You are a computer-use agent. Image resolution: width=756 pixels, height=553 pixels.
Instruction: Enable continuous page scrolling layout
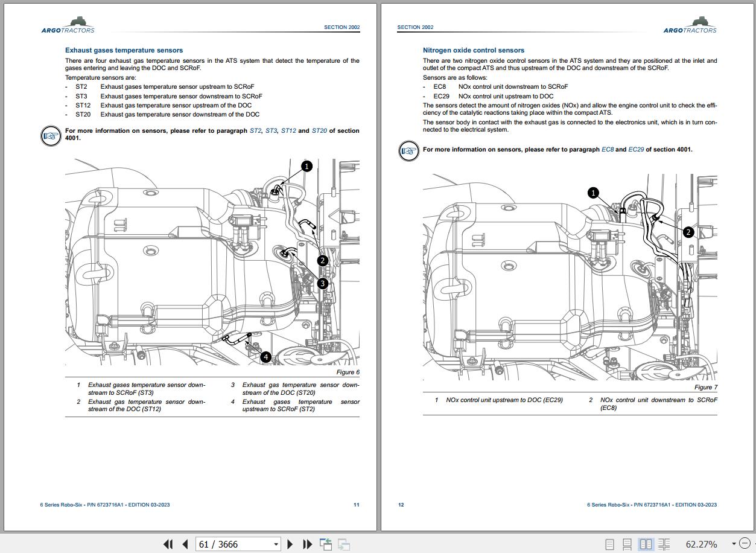point(627,544)
